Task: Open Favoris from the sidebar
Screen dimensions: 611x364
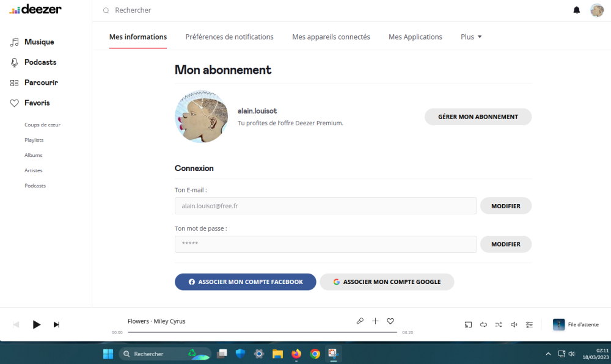Action: coord(38,103)
